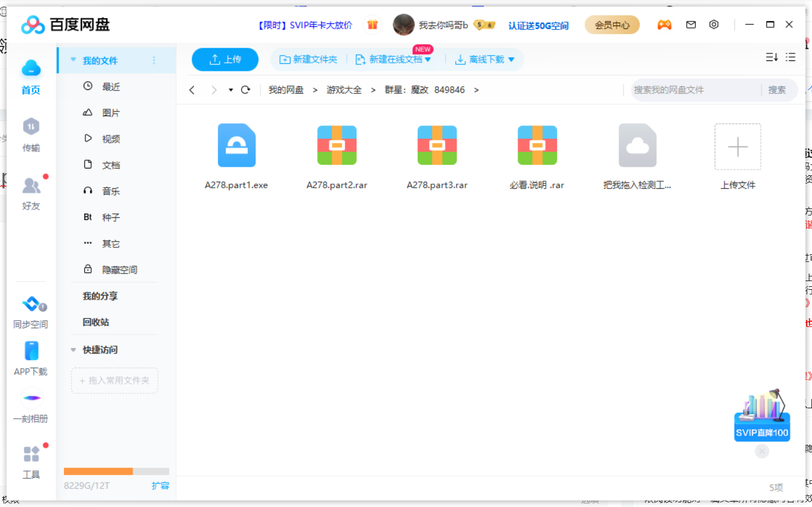Click the 拖入常用文件夹 placeholder box
The image size is (812, 507).
(114, 380)
